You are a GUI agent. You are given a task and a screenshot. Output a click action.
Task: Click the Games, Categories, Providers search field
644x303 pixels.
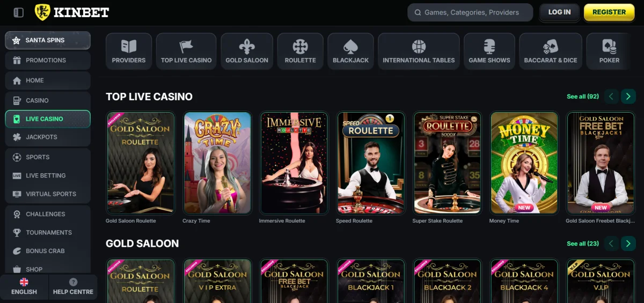470,12
